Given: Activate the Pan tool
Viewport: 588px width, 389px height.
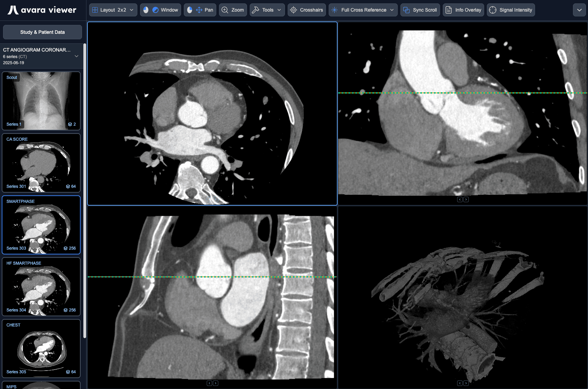Looking at the screenshot, I should [x=200, y=10].
